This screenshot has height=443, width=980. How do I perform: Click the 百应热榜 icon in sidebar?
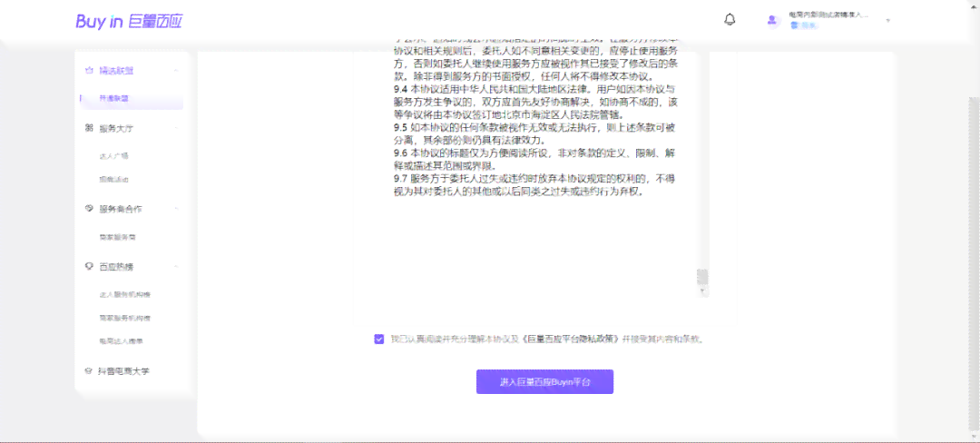click(x=89, y=266)
